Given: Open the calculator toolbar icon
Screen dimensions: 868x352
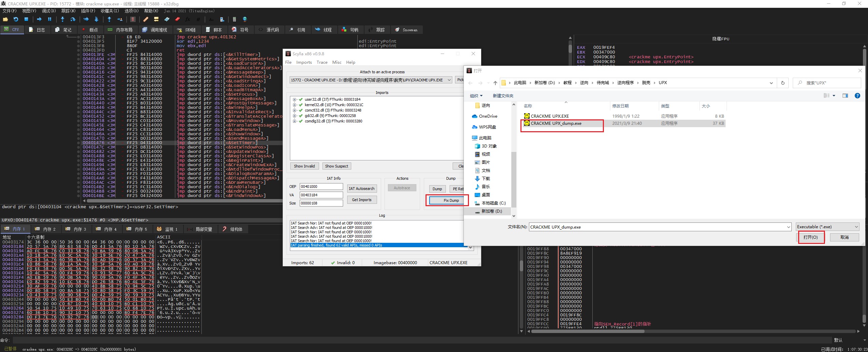Looking at the screenshot, I should click(x=234, y=20).
